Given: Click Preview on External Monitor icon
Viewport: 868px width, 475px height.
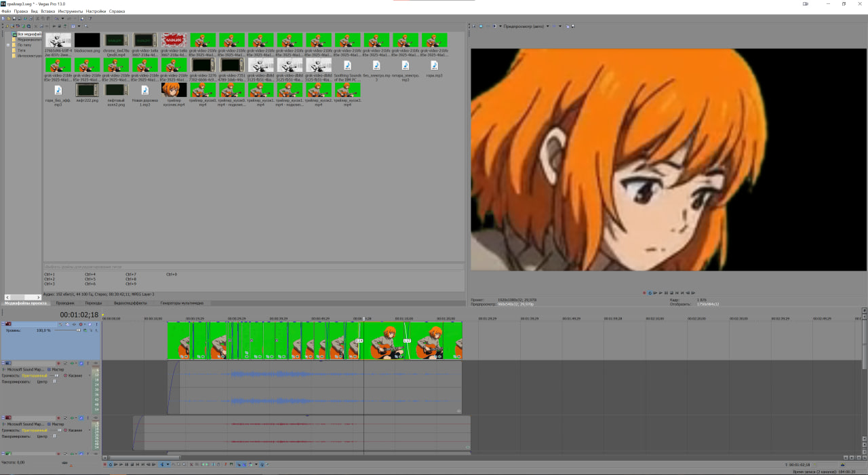Looking at the screenshot, I should point(481,26).
